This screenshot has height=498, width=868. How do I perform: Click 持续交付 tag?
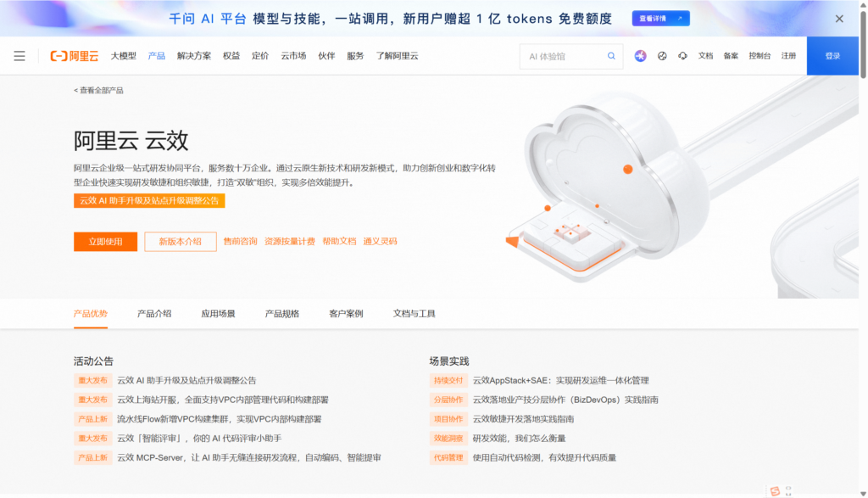pyautogui.click(x=448, y=381)
